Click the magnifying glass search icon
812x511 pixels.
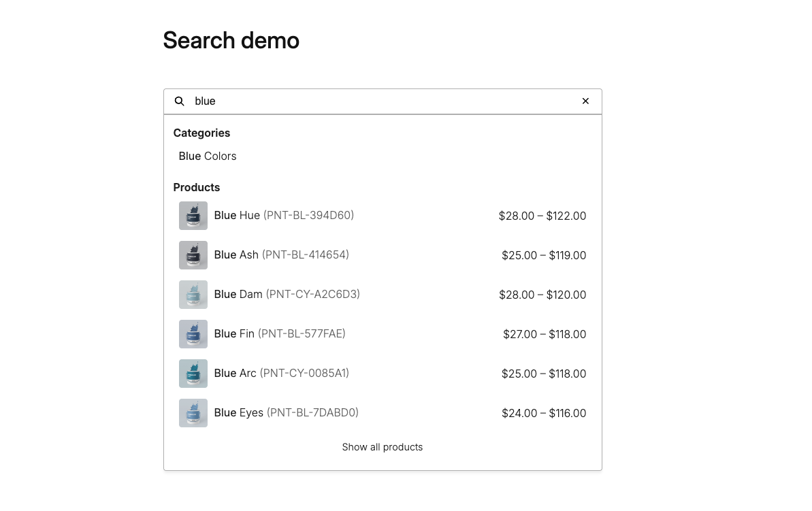179,101
